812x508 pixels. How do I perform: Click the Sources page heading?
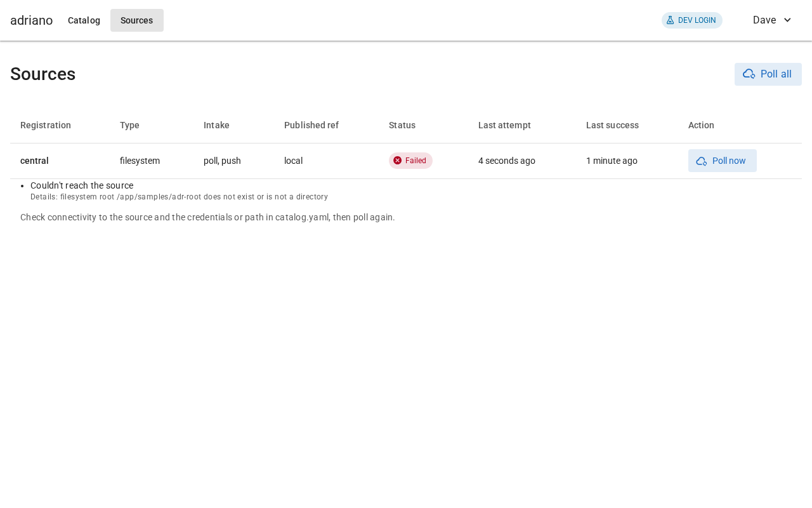pos(43,74)
